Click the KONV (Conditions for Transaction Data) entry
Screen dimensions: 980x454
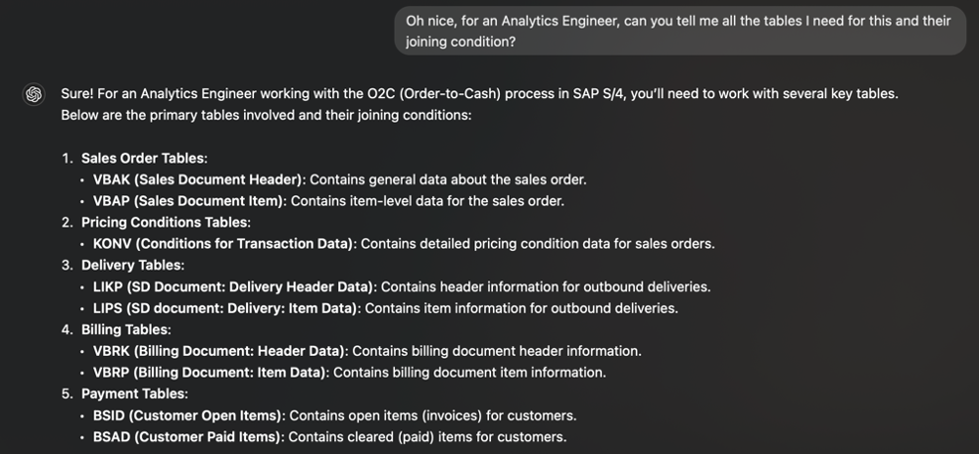pyautogui.click(x=404, y=244)
